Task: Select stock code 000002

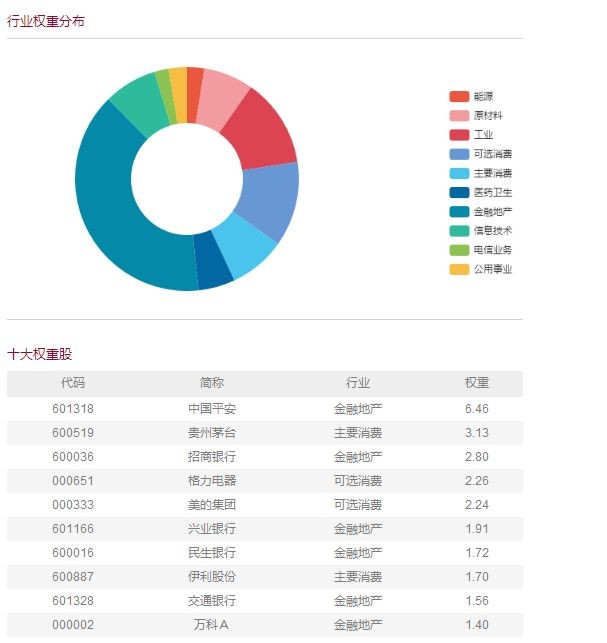Action: [73, 625]
